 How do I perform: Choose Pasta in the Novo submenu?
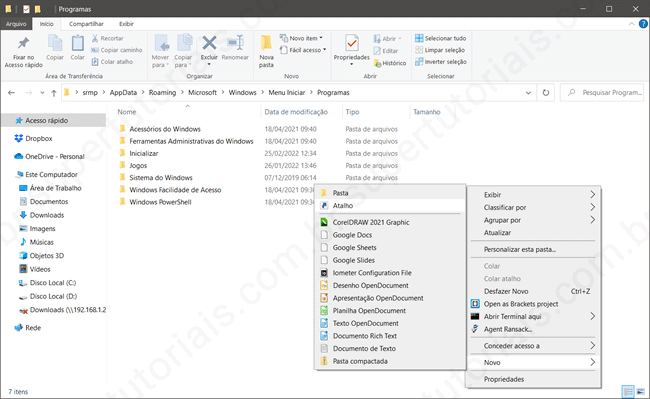[x=390, y=193]
